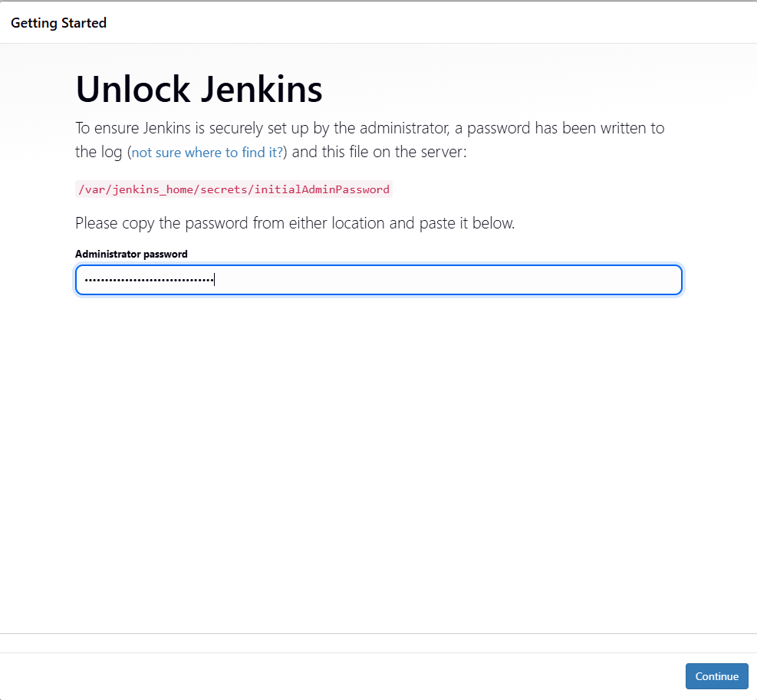757x700 pixels.
Task: Click the masked password dots in the field
Action: click(x=149, y=281)
